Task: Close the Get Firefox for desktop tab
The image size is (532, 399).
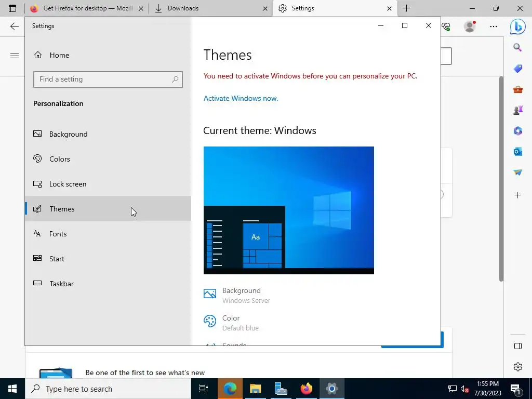Action: [141, 8]
